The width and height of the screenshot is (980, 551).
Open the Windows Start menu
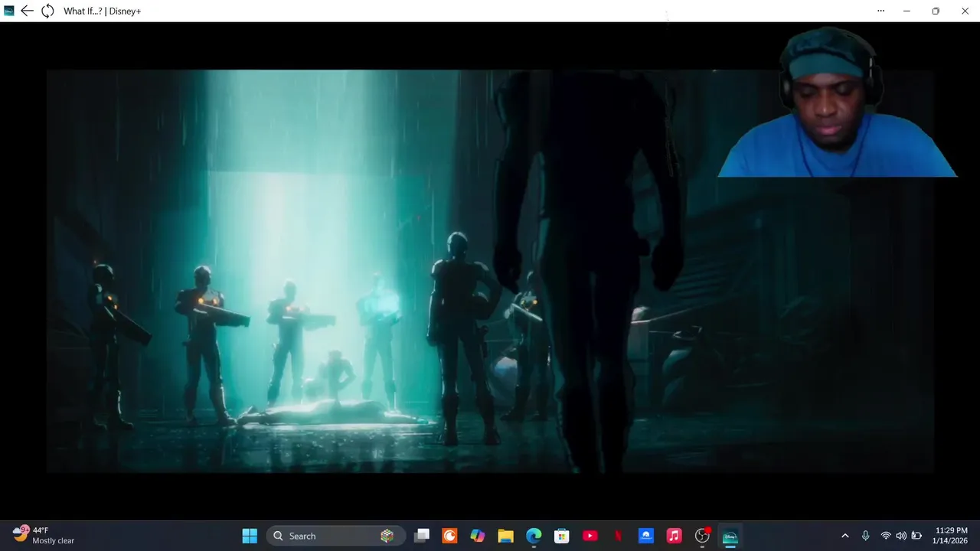tap(250, 536)
